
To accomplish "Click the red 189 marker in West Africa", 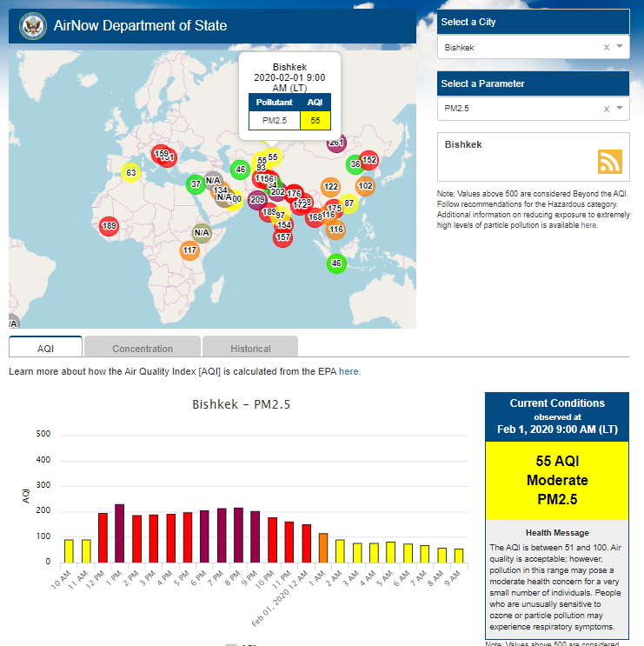I will (x=109, y=226).
